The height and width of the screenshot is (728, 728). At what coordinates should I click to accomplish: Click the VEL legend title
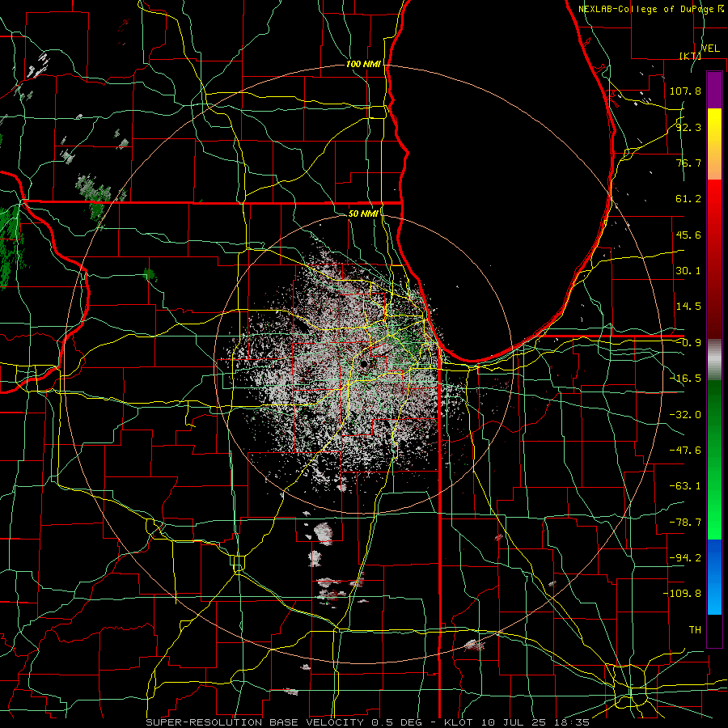[710, 49]
